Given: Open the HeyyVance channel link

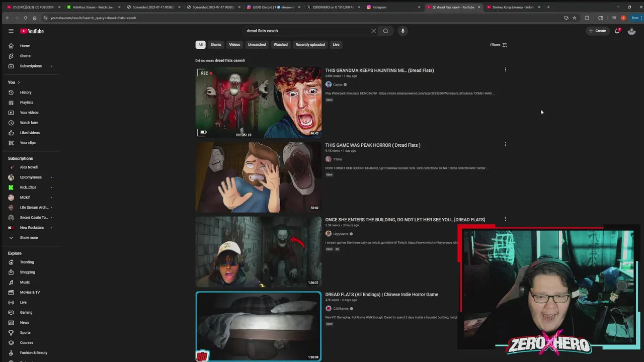Looking at the screenshot, I should click(x=341, y=234).
